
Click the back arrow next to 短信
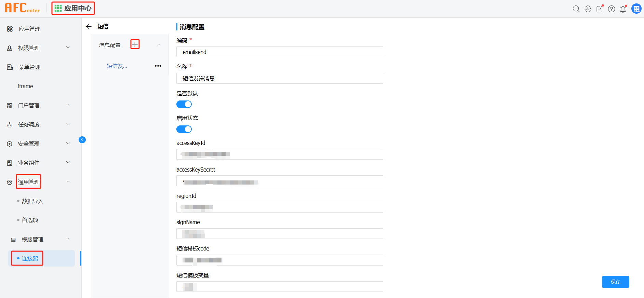click(89, 27)
